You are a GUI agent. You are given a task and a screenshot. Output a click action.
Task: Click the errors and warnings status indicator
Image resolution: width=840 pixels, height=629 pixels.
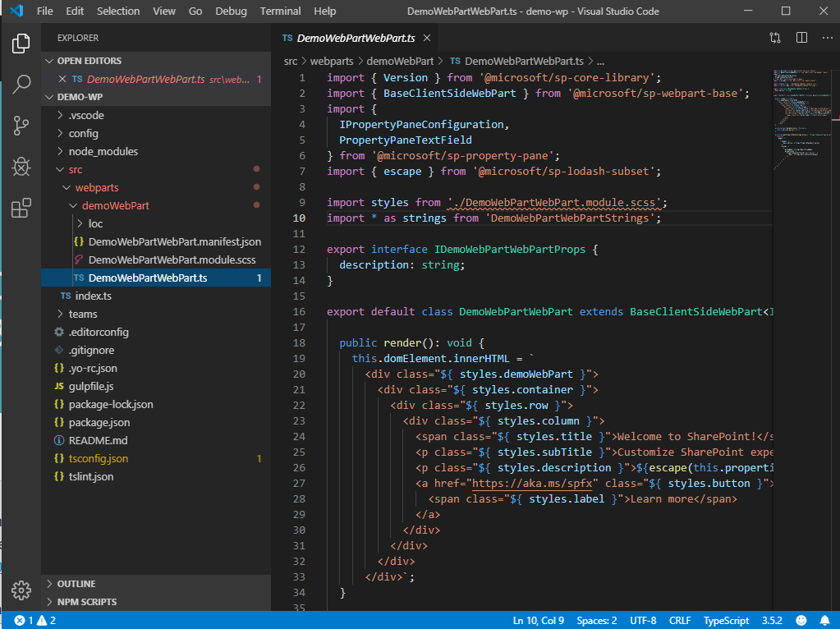34,620
